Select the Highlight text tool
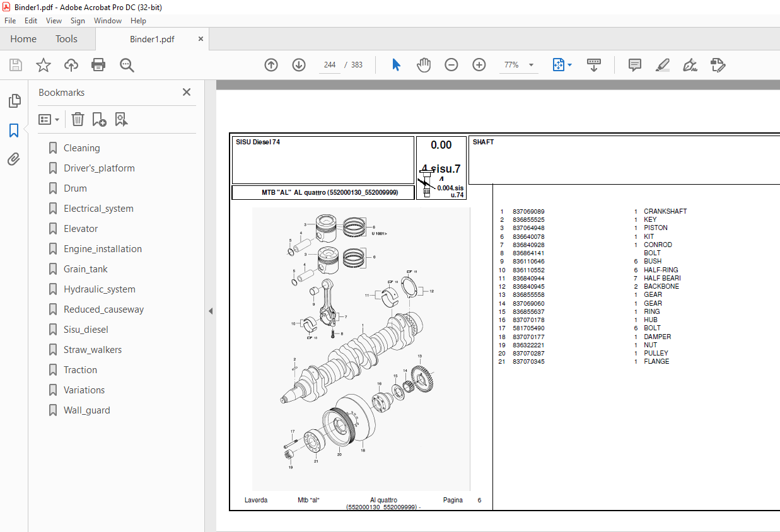The width and height of the screenshot is (780, 532). click(x=662, y=65)
